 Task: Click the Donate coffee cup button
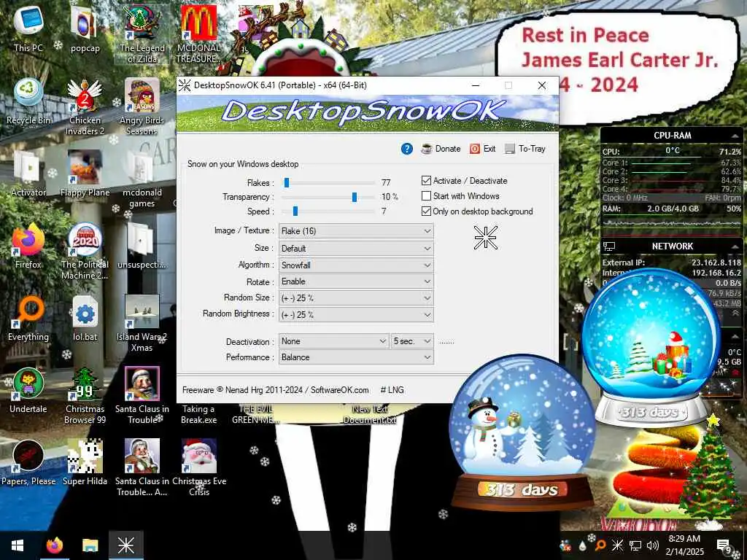(x=441, y=149)
